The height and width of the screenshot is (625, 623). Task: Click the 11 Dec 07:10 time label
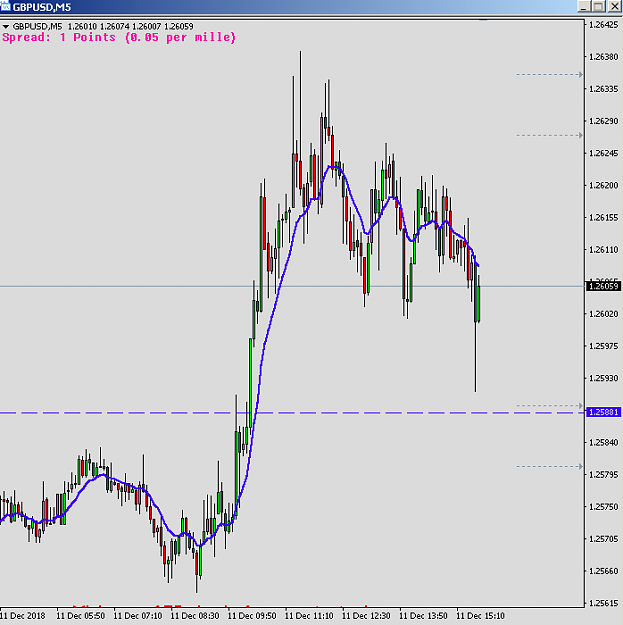pyautogui.click(x=138, y=616)
